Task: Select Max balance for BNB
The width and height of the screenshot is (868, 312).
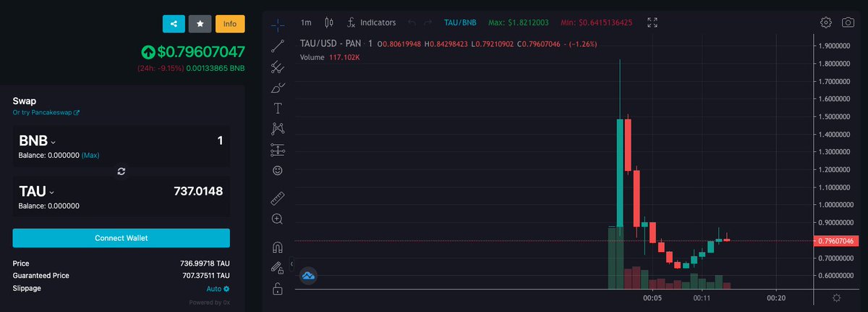Action: click(x=90, y=156)
